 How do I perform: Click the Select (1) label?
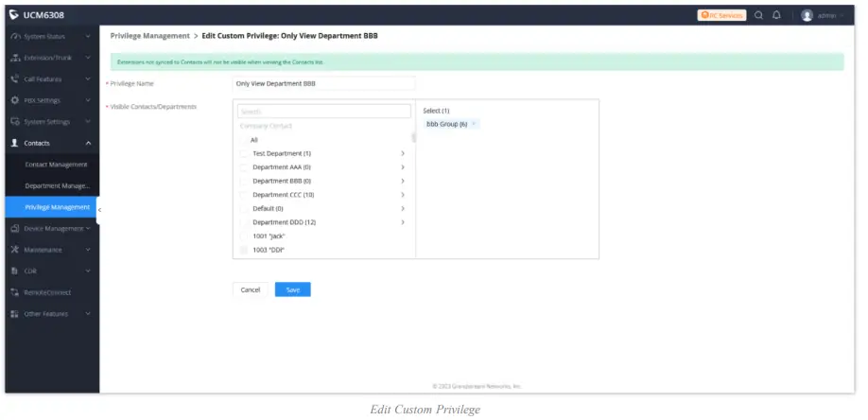(x=436, y=111)
